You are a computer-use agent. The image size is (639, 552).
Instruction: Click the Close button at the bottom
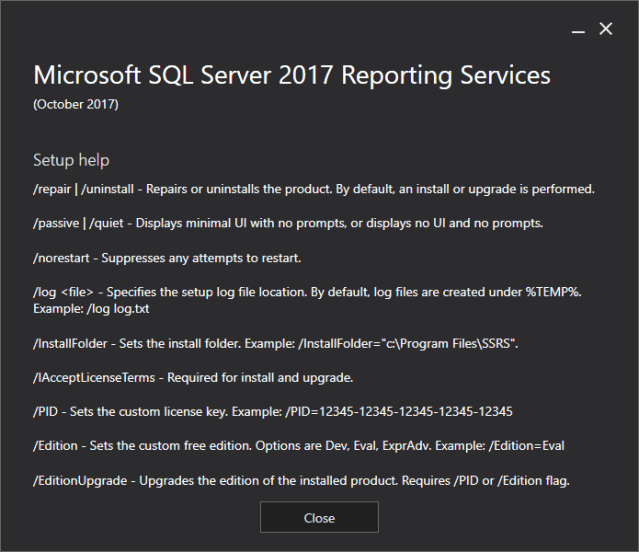[319, 518]
